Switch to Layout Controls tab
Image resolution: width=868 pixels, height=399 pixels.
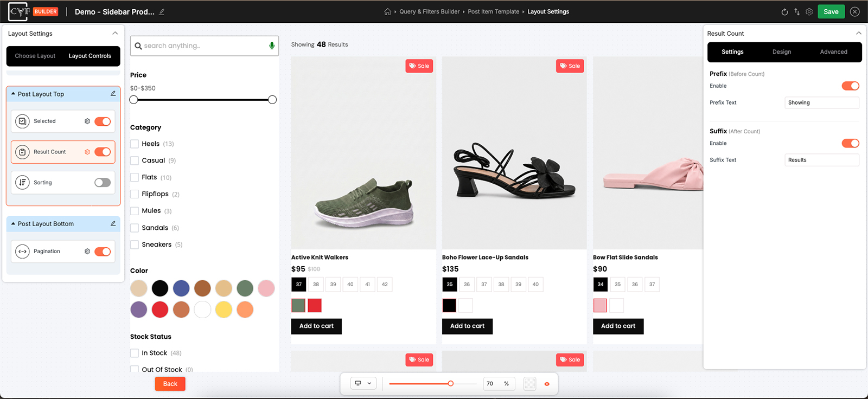[90, 56]
